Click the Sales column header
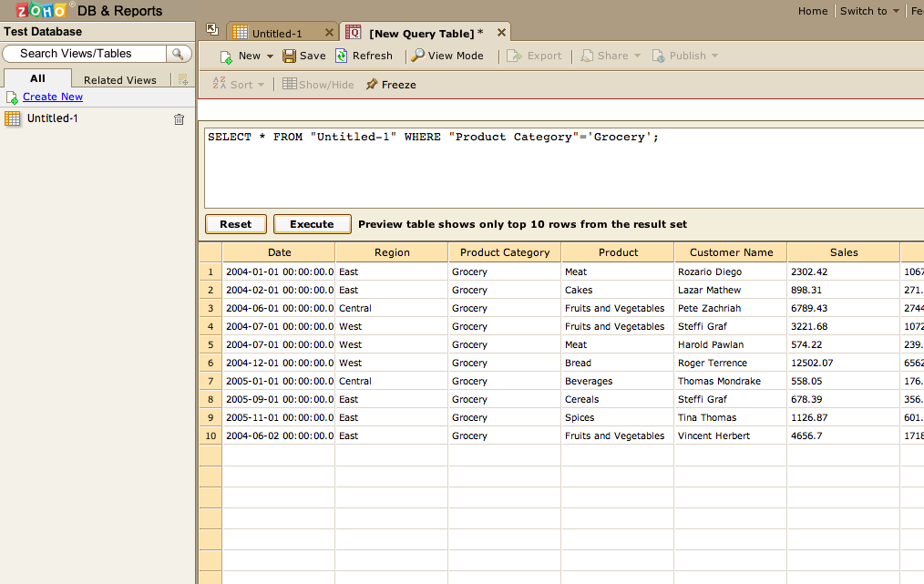 pos(843,252)
